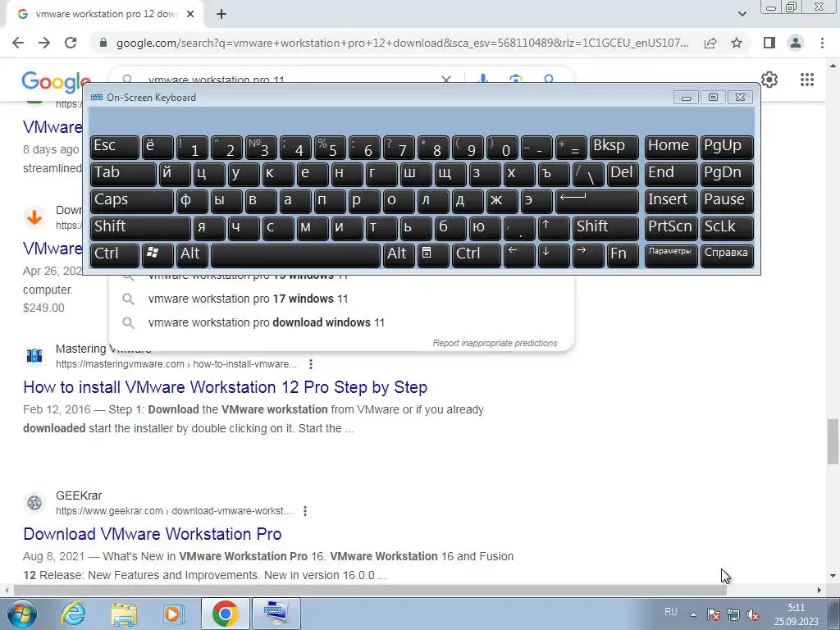The image size is (840, 630).
Task: Toggle left Alt key on On-Screen Keyboard
Action: (x=192, y=254)
